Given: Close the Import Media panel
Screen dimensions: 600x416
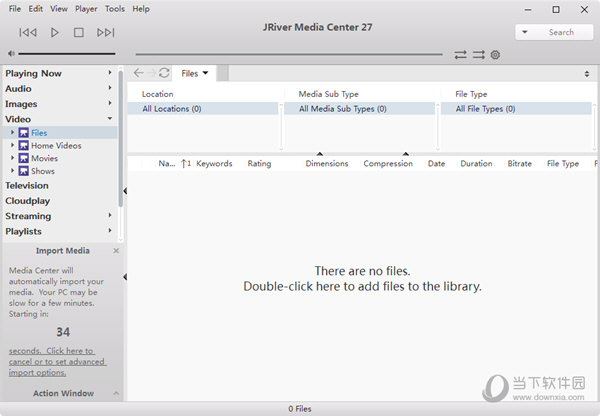Looking at the screenshot, I should pos(116,251).
